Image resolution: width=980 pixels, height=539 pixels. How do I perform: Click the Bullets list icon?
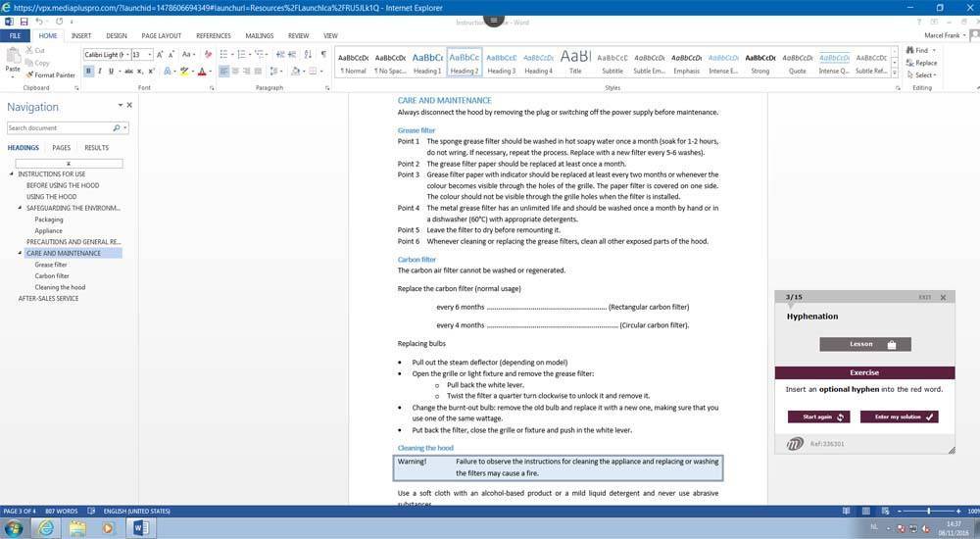tap(224, 55)
